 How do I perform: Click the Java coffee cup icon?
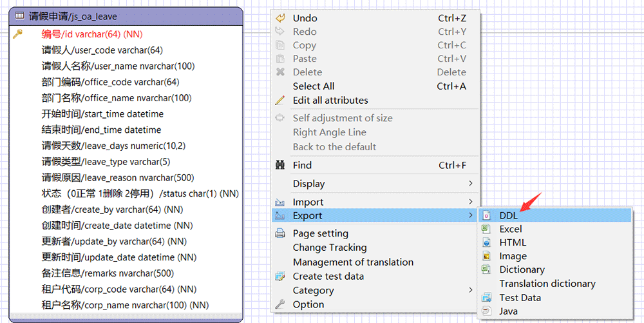[x=486, y=311]
